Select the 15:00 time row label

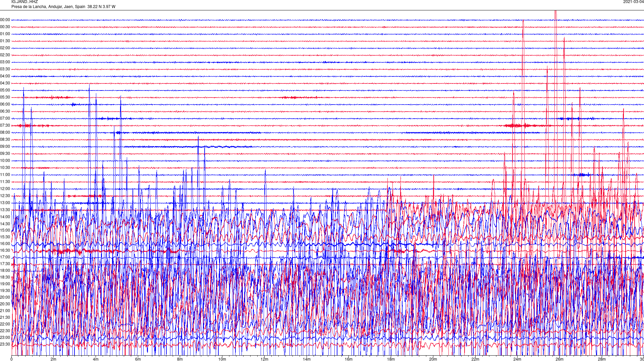pyautogui.click(x=5, y=231)
